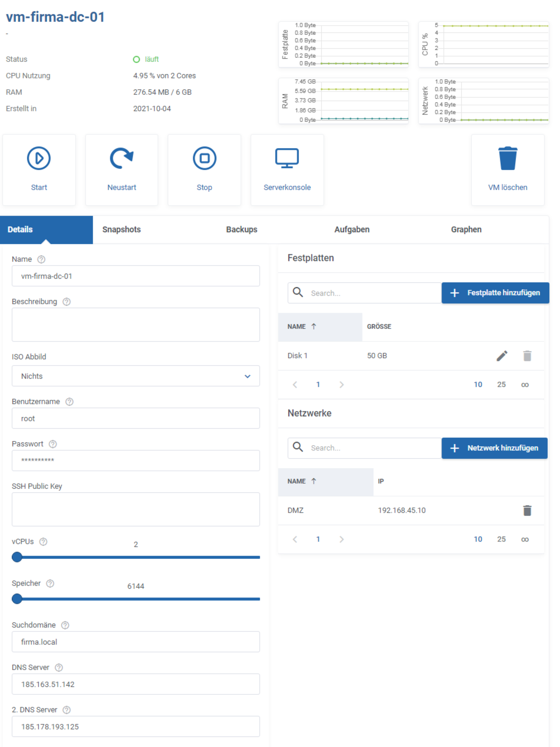Click the IP column header

point(381,481)
